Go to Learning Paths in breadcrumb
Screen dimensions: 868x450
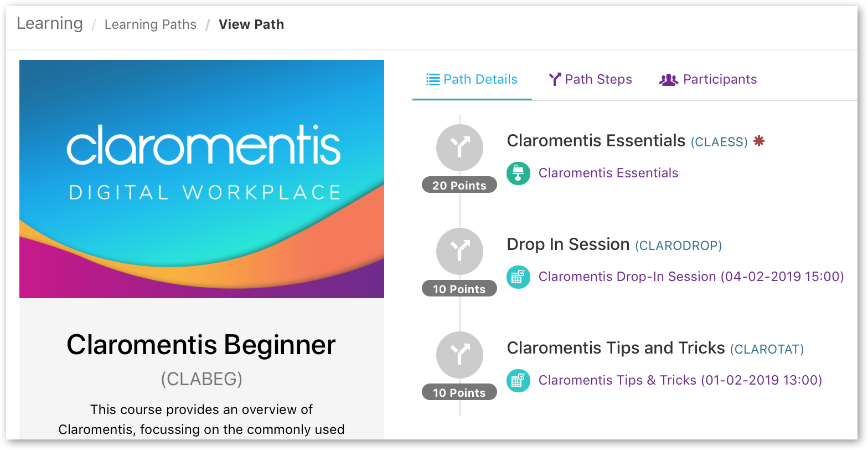click(x=150, y=24)
